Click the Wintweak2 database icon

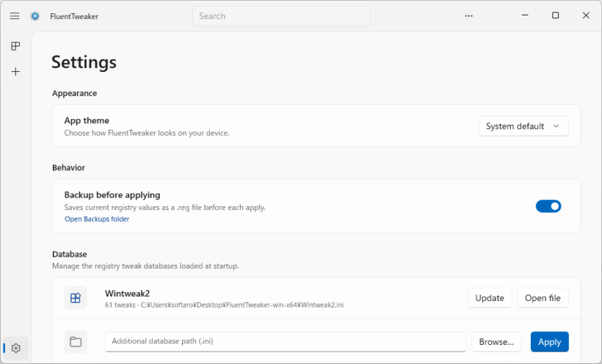pos(76,298)
